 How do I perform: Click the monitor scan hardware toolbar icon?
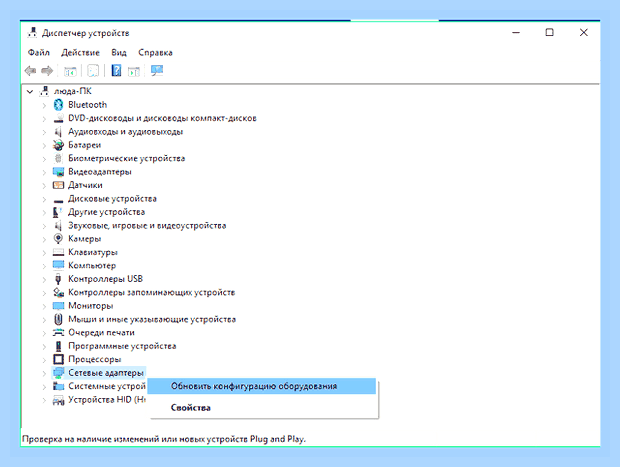click(157, 71)
